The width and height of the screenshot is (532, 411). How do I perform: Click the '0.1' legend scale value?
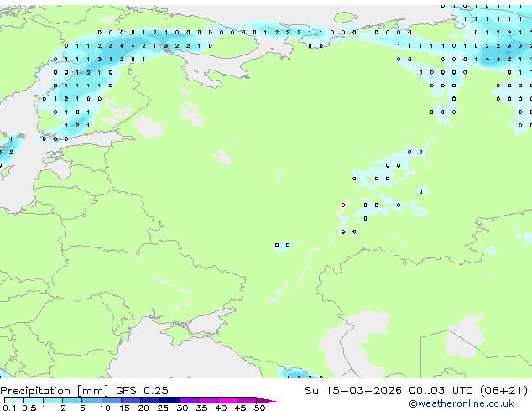pos(9,408)
